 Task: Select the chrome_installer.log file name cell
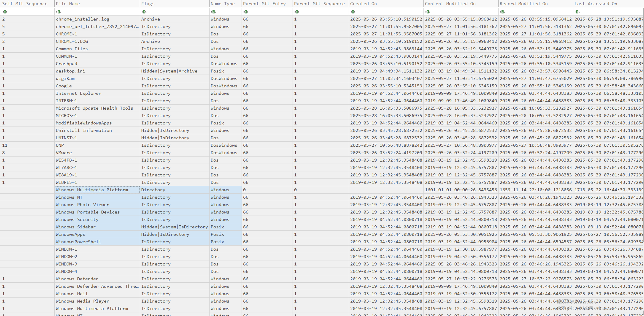click(x=83, y=19)
